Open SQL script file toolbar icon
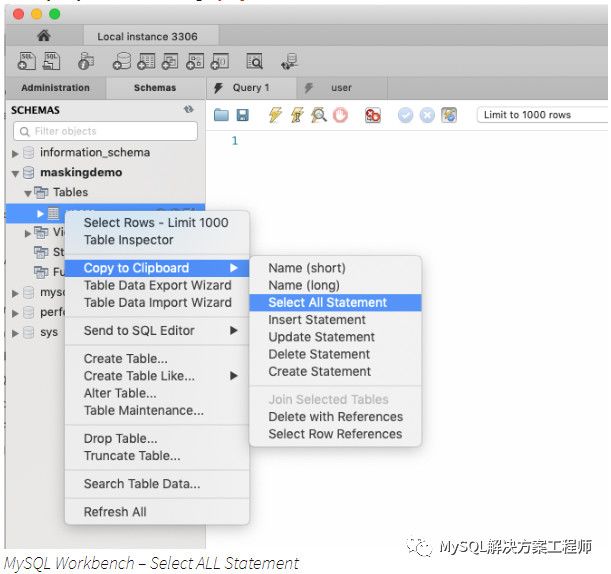The height and width of the screenshot is (574, 611). pos(51,61)
